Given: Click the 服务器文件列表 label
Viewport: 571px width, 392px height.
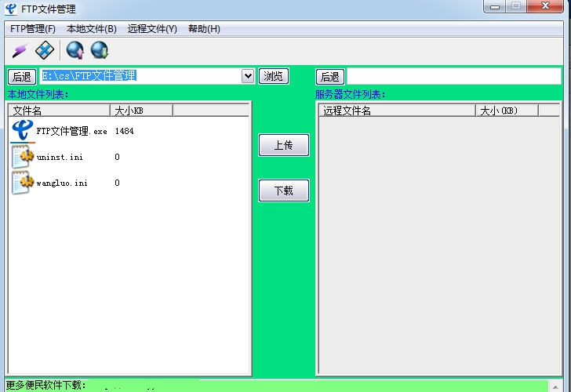Looking at the screenshot, I should [x=350, y=95].
